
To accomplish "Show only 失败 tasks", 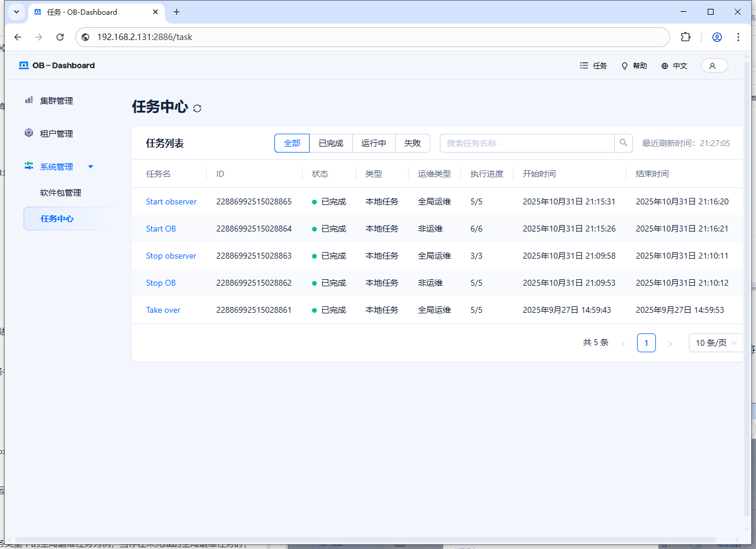I will pyautogui.click(x=412, y=143).
